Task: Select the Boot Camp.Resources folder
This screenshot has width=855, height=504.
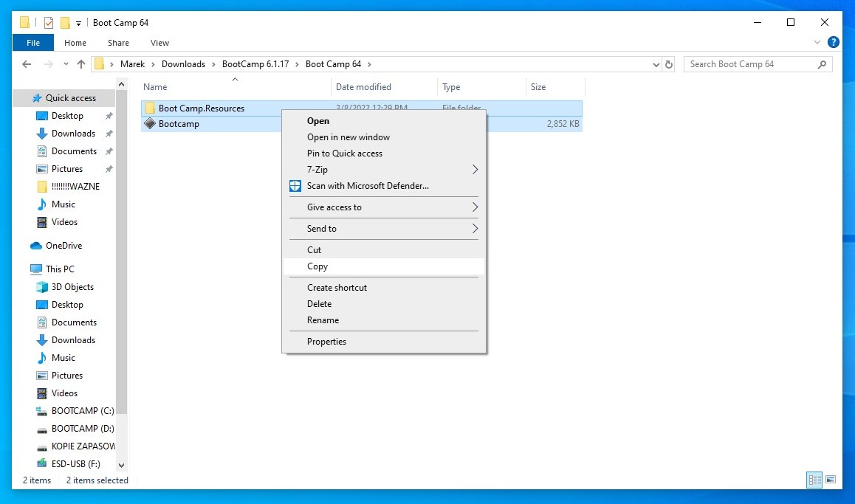Action: (202, 108)
